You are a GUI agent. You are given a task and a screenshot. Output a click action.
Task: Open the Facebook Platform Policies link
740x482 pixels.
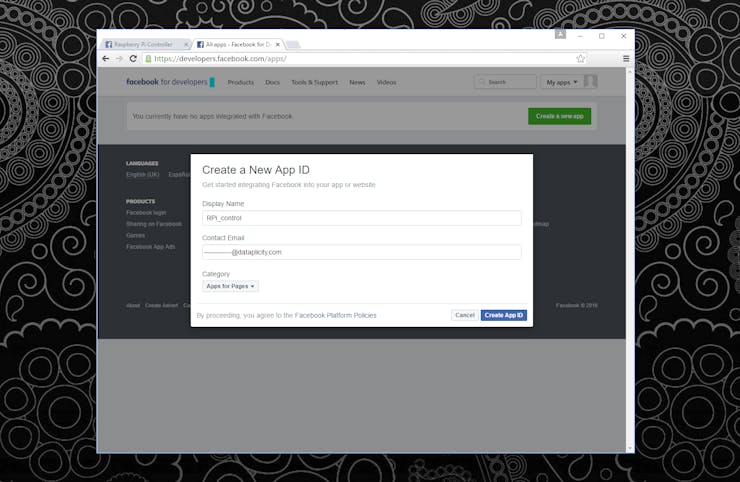click(x=336, y=315)
